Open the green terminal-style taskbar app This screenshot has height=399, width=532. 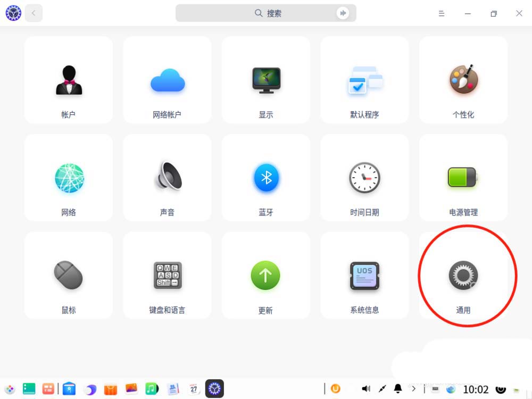[29, 389]
